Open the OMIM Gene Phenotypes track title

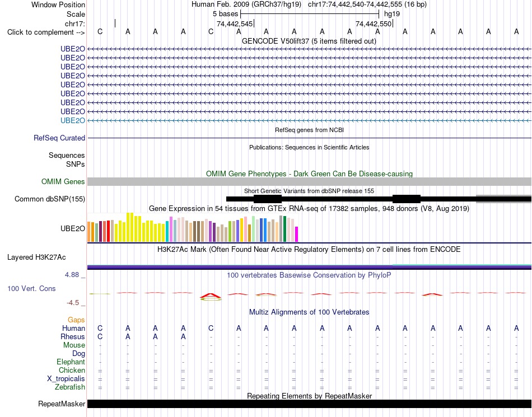pos(309,174)
